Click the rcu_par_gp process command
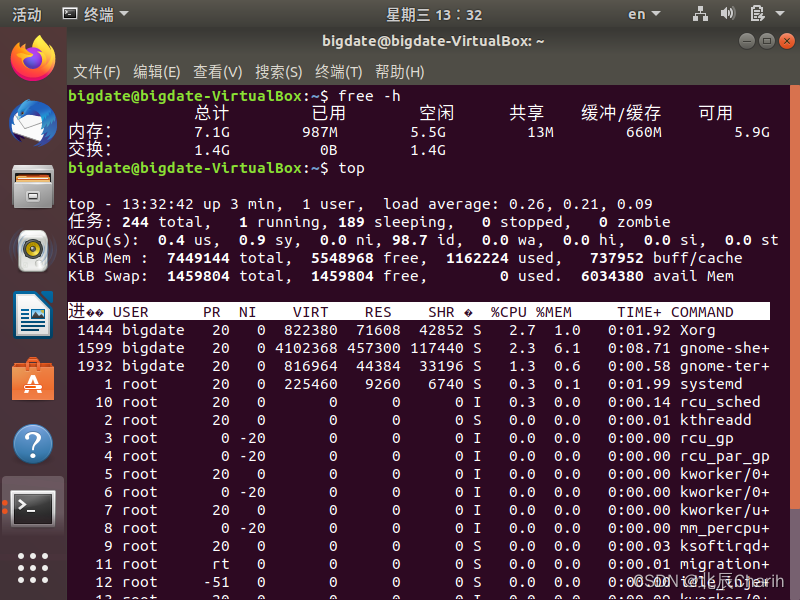800x600 pixels. pyautogui.click(x=724, y=456)
